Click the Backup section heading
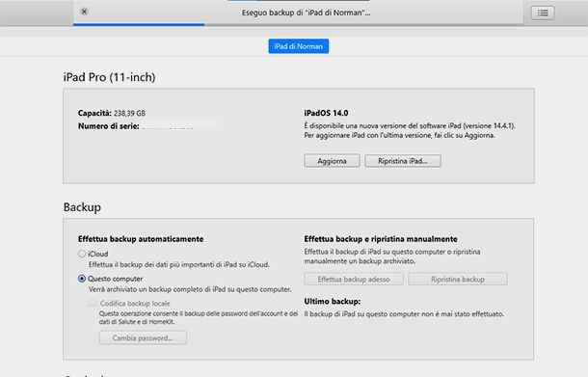Viewport: 588px width, 377px height. click(x=82, y=207)
